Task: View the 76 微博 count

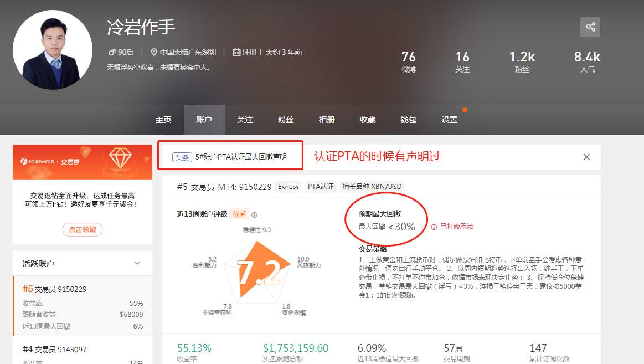Action: (409, 61)
